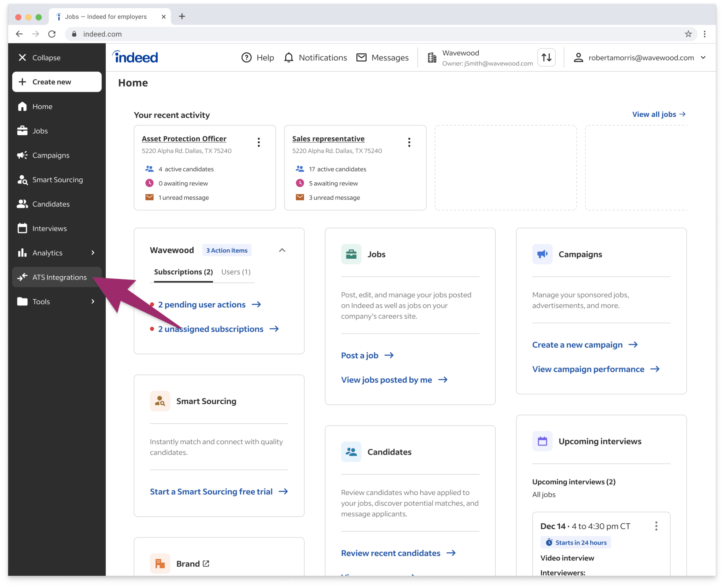Open Review recent candidates link
Screen dimensions: 724x588
pyautogui.click(x=398, y=553)
